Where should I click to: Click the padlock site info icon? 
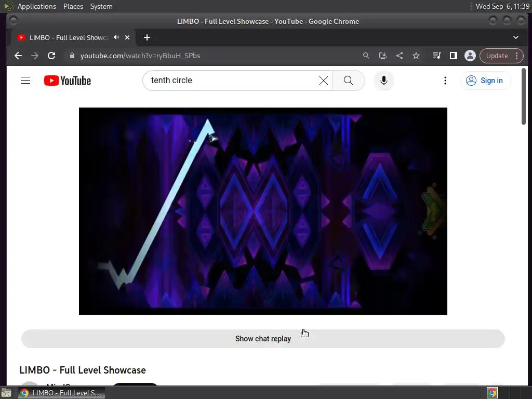coord(72,56)
